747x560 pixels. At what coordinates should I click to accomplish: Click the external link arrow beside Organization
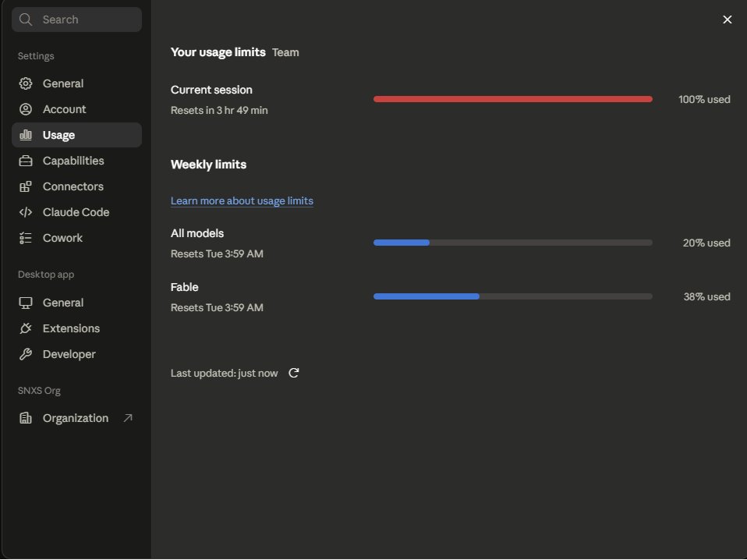128,418
